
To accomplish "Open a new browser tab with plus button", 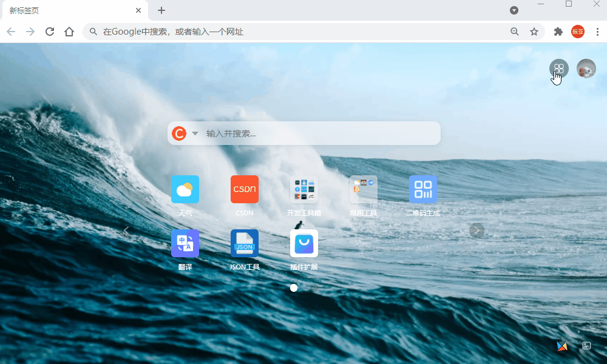I will pos(161,10).
